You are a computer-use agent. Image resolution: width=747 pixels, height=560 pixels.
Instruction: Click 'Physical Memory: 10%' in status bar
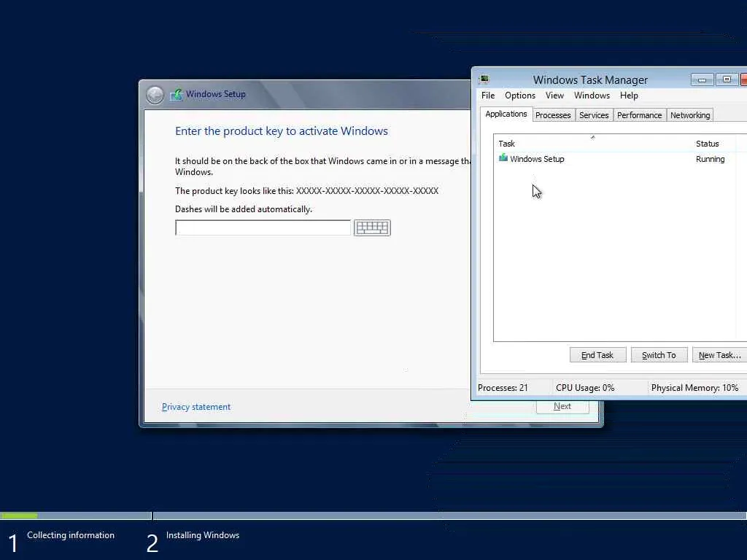point(694,388)
